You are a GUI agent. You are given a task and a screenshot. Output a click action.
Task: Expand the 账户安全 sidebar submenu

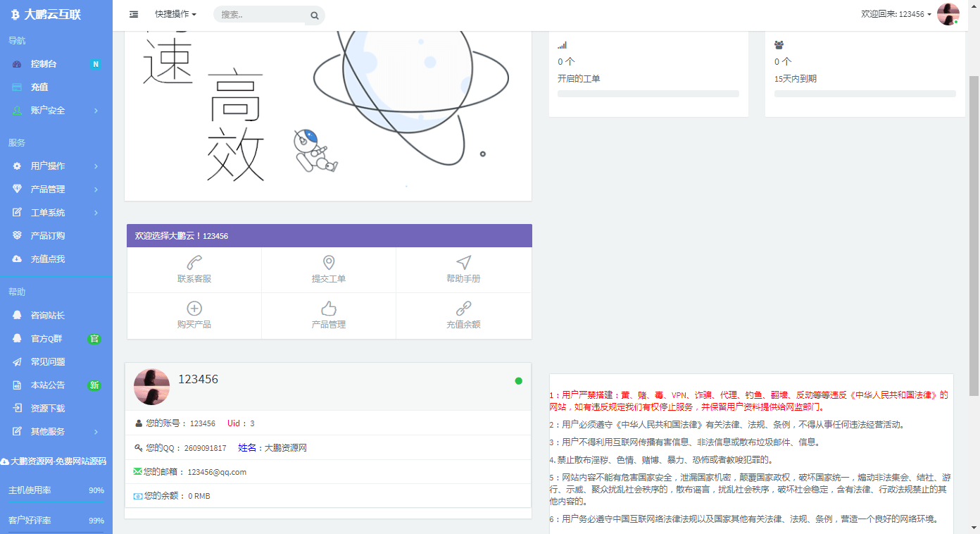[x=56, y=110]
